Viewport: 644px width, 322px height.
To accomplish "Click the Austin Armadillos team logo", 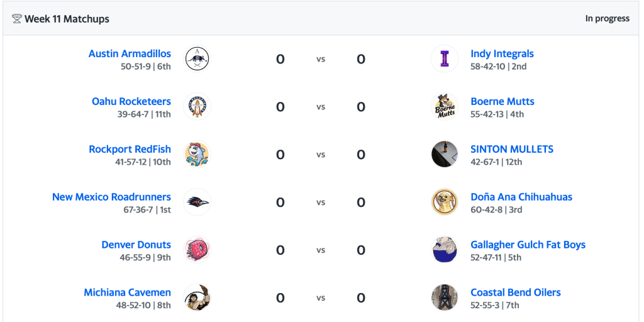I will coord(197,59).
